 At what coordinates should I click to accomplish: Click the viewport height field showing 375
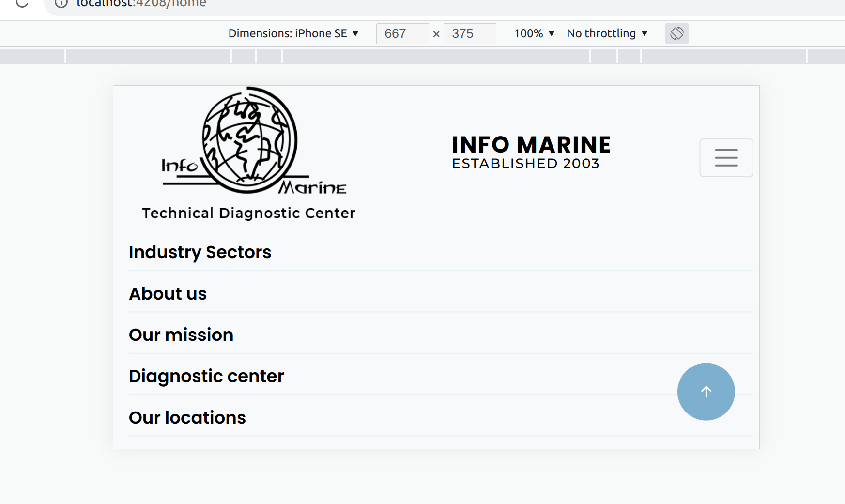469,33
